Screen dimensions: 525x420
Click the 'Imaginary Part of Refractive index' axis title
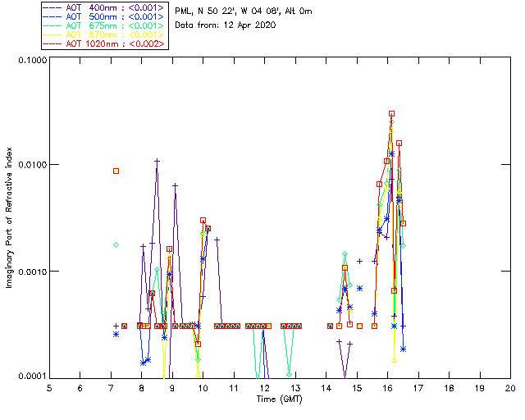coord(9,217)
